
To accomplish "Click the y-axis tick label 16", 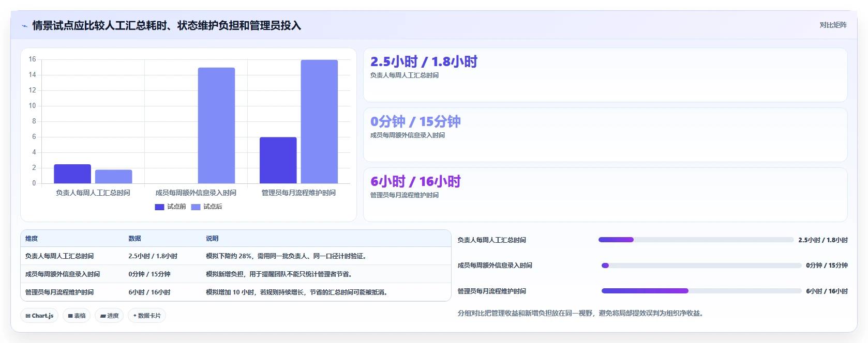I will 32,59.
